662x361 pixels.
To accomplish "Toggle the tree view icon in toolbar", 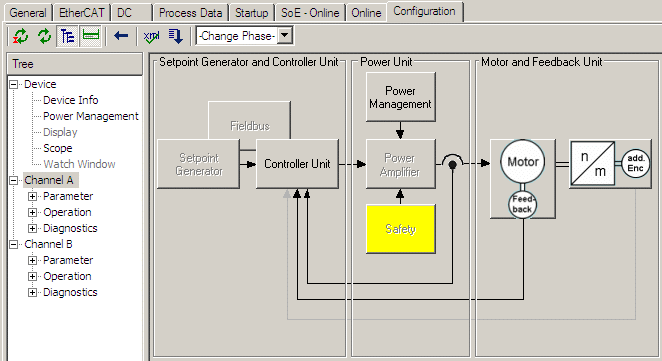I will [67, 36].
